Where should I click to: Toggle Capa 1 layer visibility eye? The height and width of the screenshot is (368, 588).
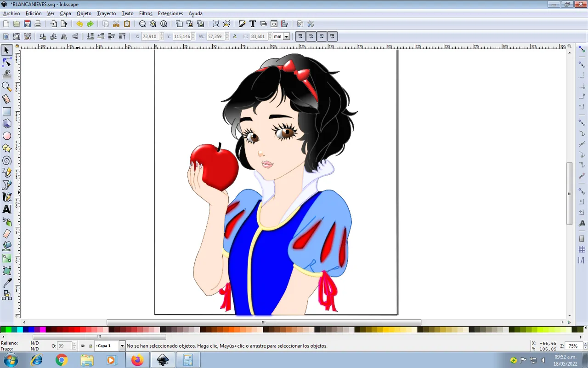point(83,346)
